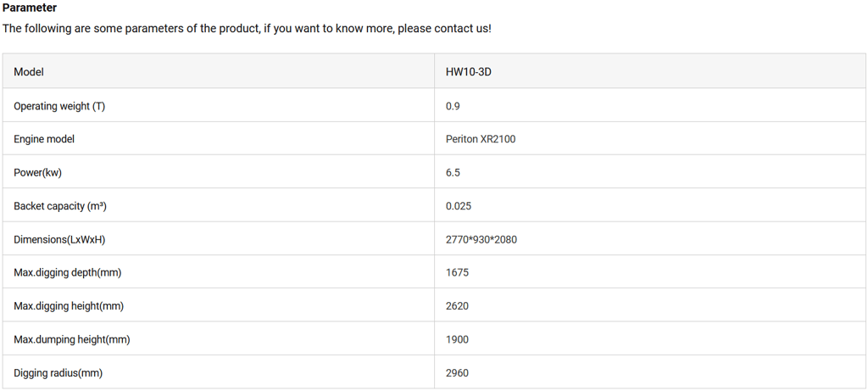Viewport: 868px width, 391px height.
Task: Click the Engine model label
Action: click(x=44, y=139)
